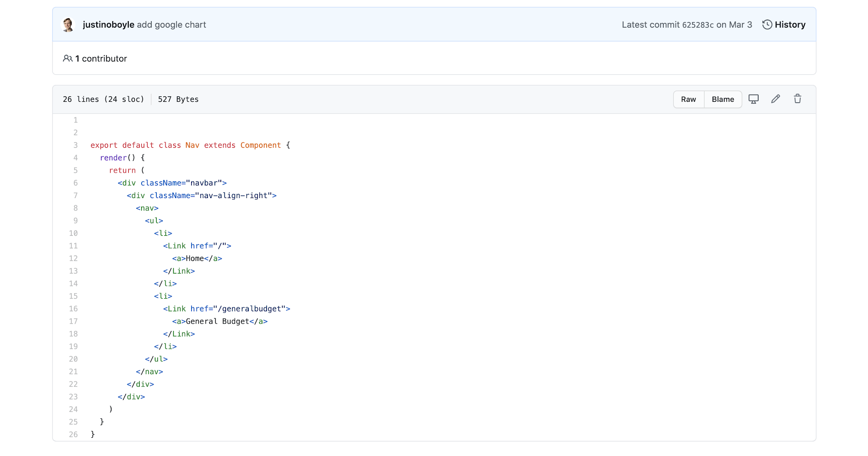
Task: Select line number 3
Action: (75, 145)
